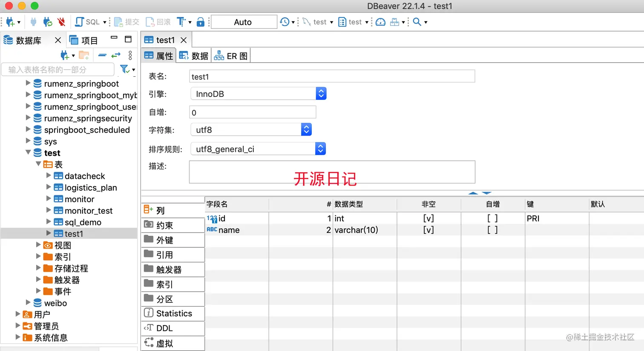Open the 引擎 InnoDB dropdown
The width and height of the screenshot is (644, 351).
point(258,93)
